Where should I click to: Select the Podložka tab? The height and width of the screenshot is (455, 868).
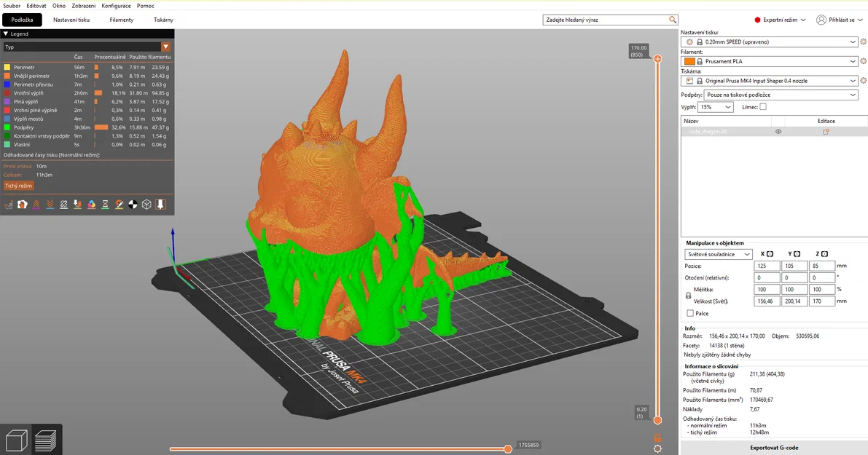(x=22, y=20)
